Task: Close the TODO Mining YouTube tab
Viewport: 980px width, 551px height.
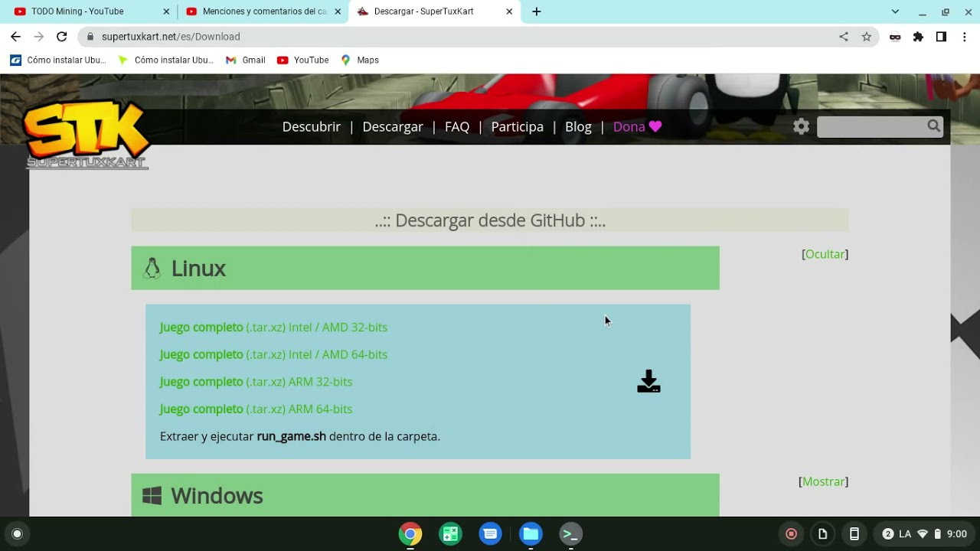Action: pos(167,11)
